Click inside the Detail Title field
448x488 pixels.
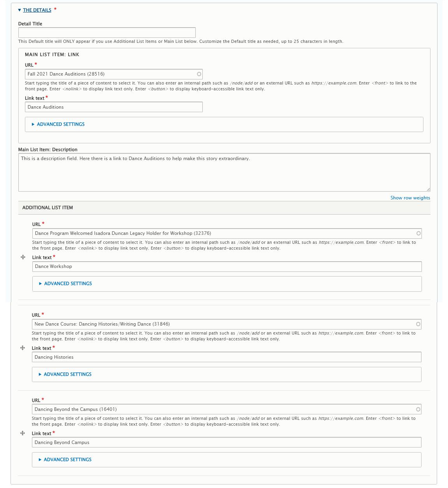(107, 32)
